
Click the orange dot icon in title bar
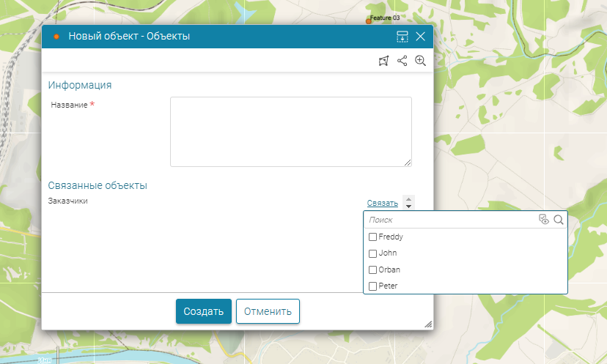pos(56,37)
